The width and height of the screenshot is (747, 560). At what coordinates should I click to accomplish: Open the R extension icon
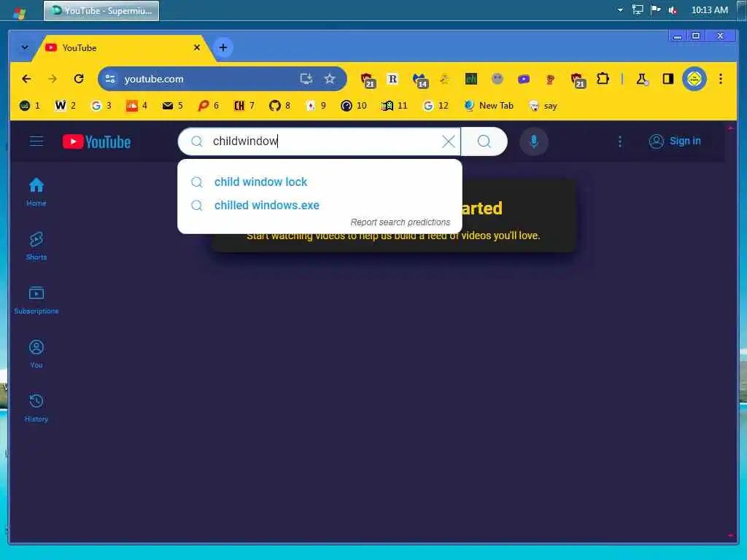392,79
